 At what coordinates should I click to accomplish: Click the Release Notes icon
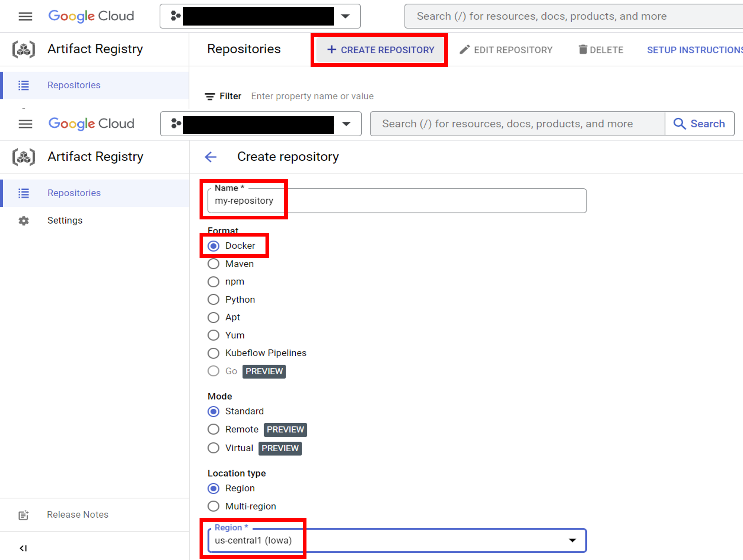(24, 515)
